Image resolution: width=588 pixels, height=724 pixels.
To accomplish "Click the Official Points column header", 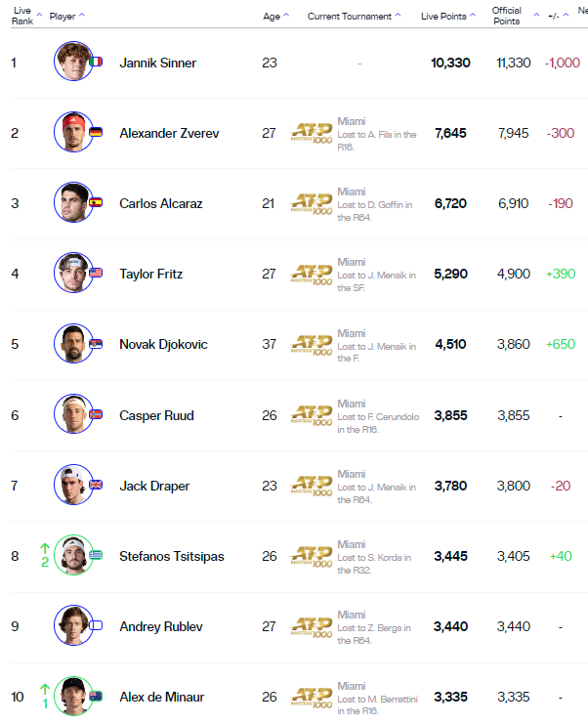I will (507, 16).
